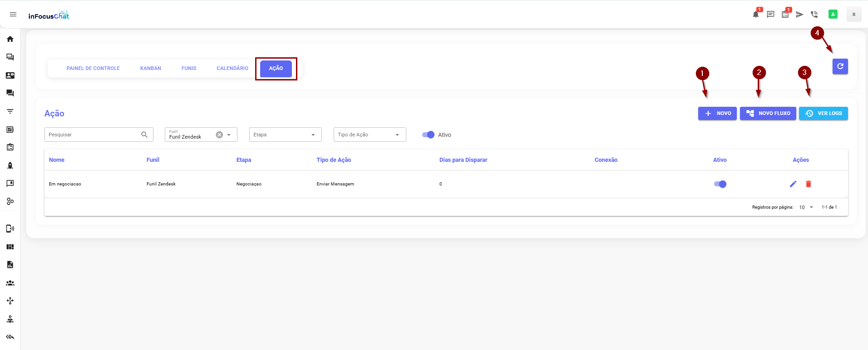Click the phone call icon in header
Image resolution: width=868 pixels, height=350 pixels.
point(814,15)
